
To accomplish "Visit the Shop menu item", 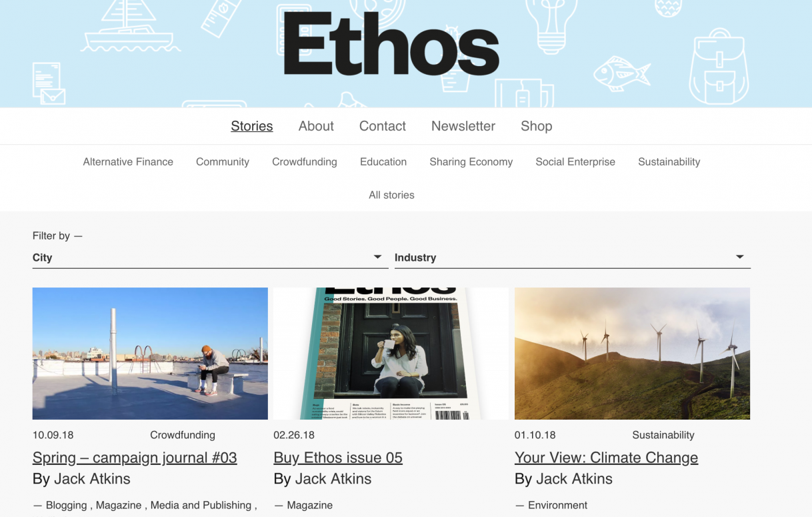I will click(x=537, y=126).
